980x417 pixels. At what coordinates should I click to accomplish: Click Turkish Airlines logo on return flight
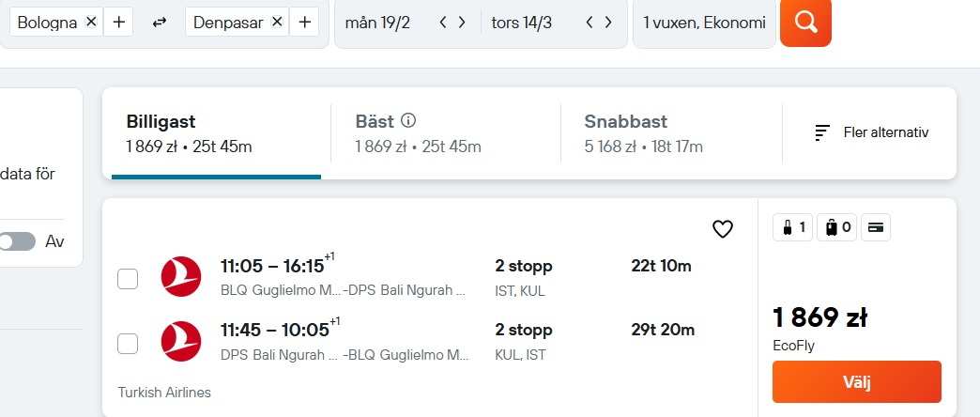point(181,341)
